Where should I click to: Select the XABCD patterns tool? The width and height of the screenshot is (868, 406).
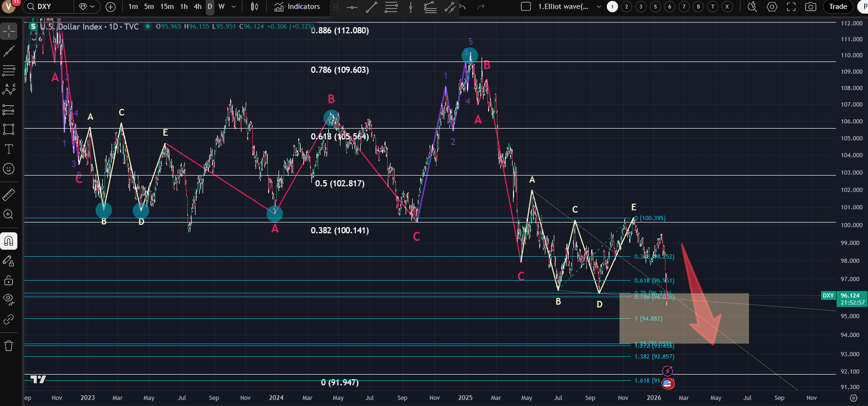[x=8, y=90]
